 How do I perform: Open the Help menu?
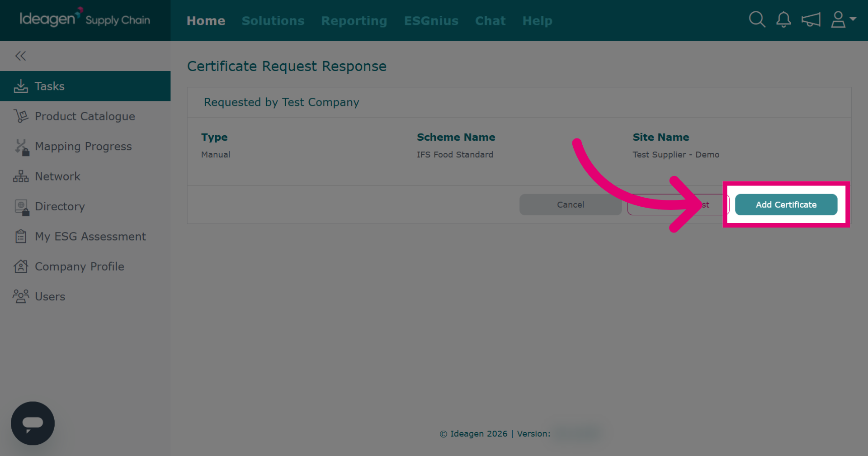(x=537, y=21)
